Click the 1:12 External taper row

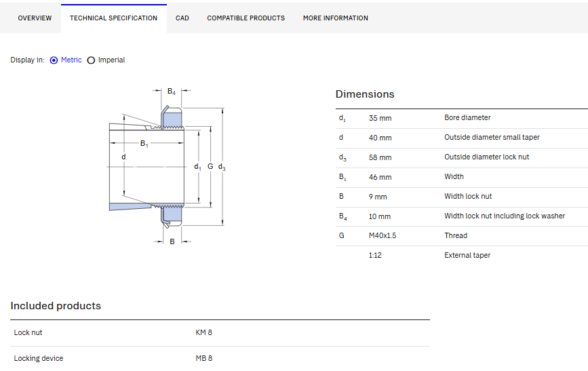[x=462, y=256]
